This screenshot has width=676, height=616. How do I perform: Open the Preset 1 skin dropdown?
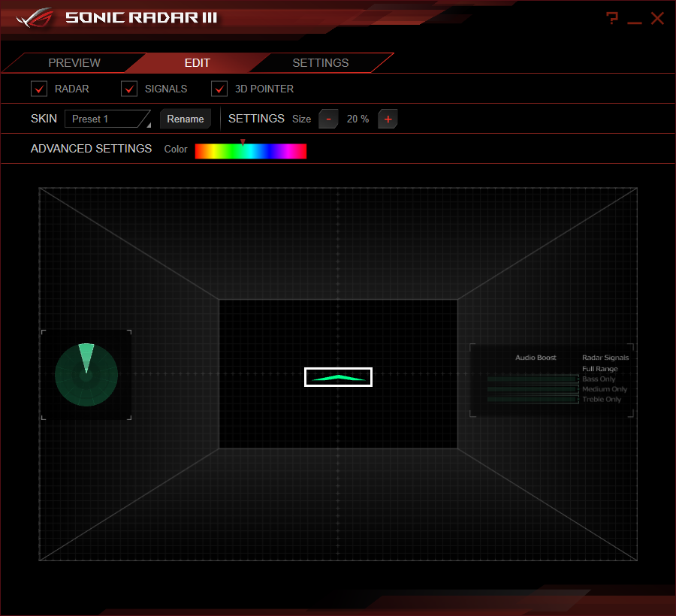(x=107, y=119)
